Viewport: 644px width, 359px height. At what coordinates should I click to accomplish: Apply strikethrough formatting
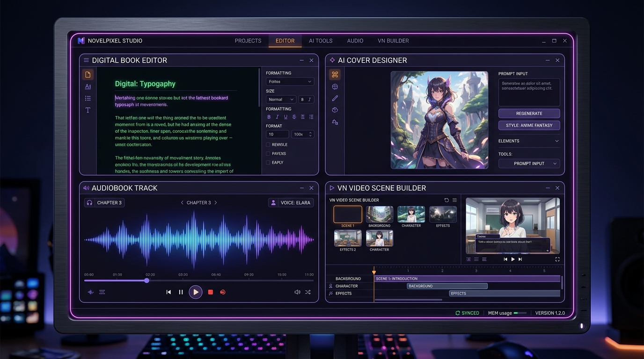tap(294, 117)
